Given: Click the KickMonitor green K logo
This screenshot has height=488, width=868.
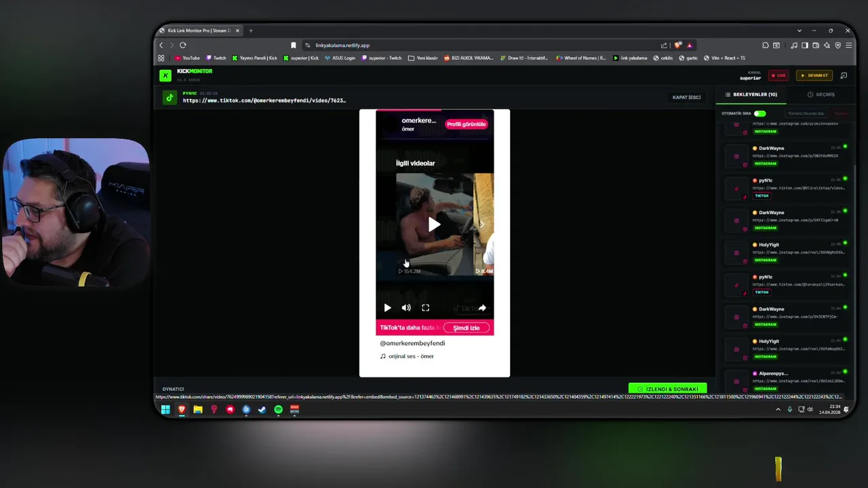Looking at the screenshot, I should pos(165,75).
